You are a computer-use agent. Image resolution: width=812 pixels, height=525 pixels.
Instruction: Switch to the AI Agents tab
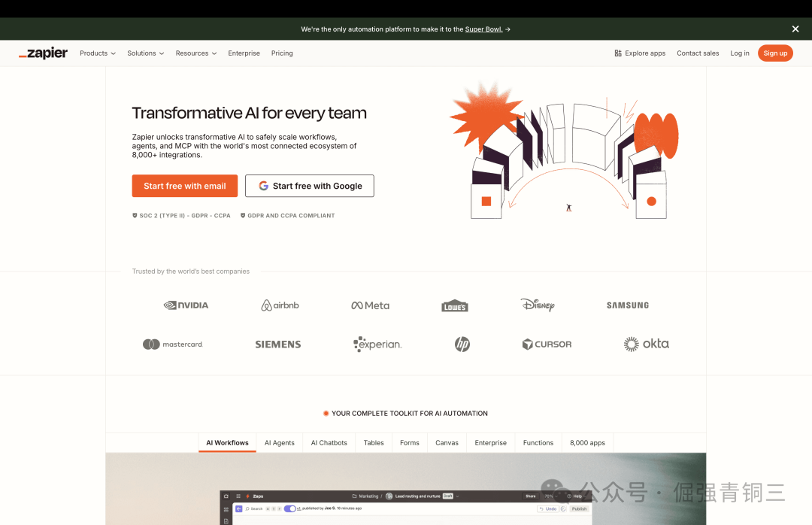point(280,442)
